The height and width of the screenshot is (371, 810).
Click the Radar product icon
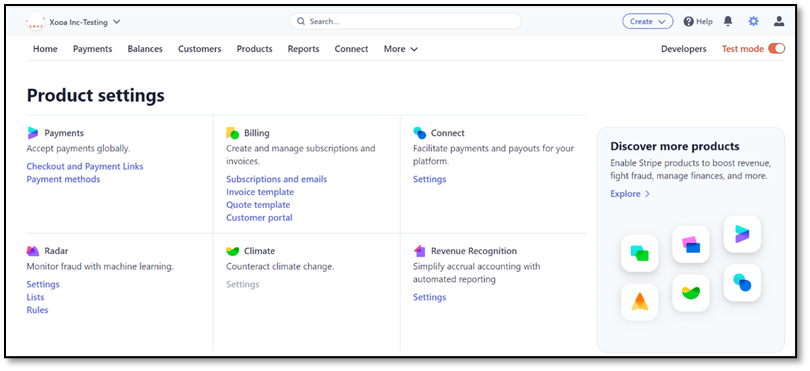pyautogui.click(x=33, y=251)
